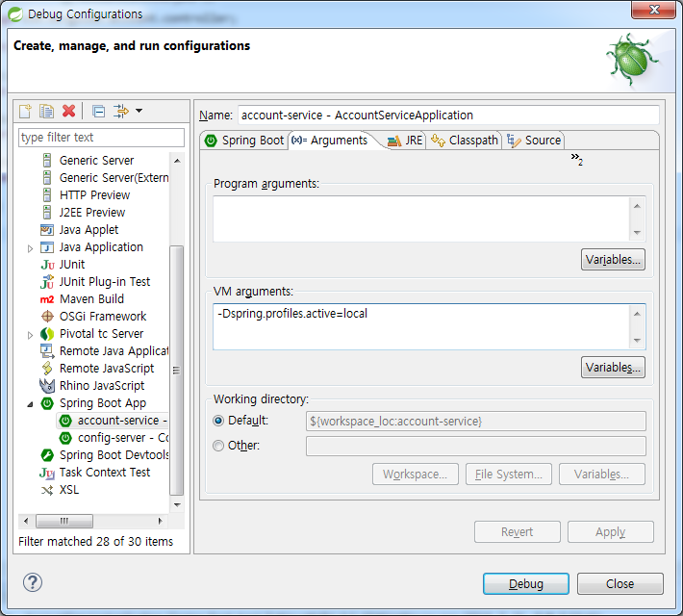Click the Close button
Screen dimensions: 683x616
(620, 583)
